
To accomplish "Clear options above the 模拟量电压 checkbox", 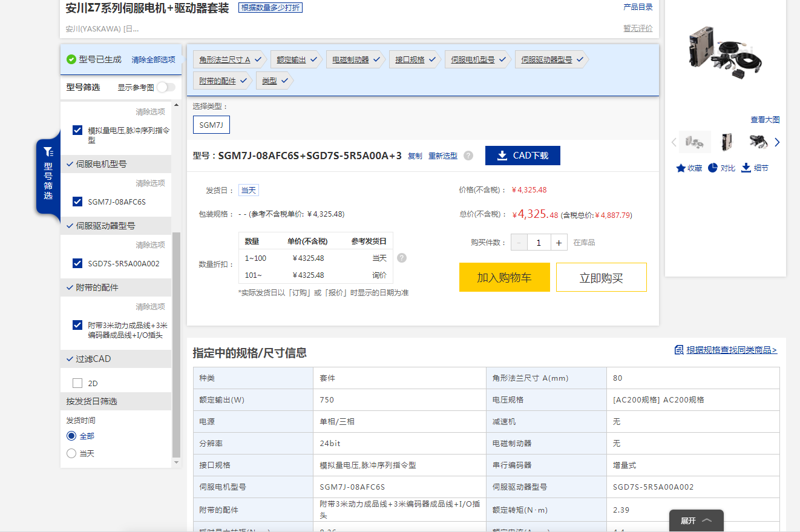I will click(x=150, y=112).
